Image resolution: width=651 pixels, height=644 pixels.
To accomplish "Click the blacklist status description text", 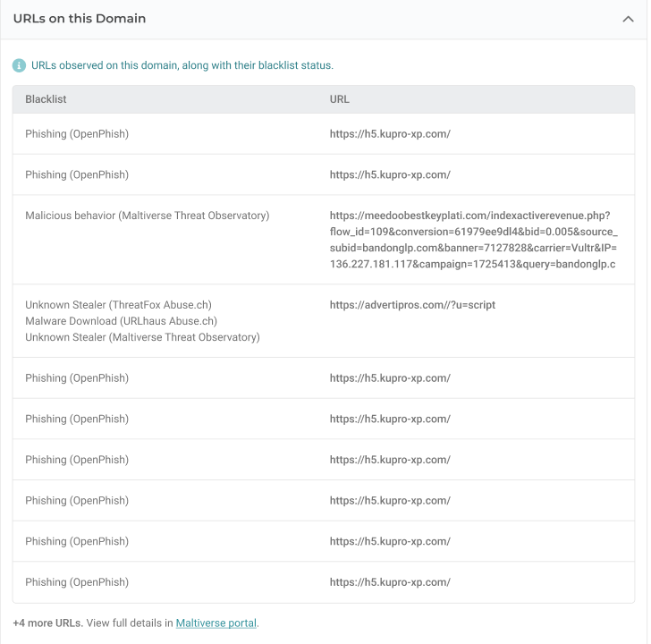I will pyautogui.click(x=182, y=65).
